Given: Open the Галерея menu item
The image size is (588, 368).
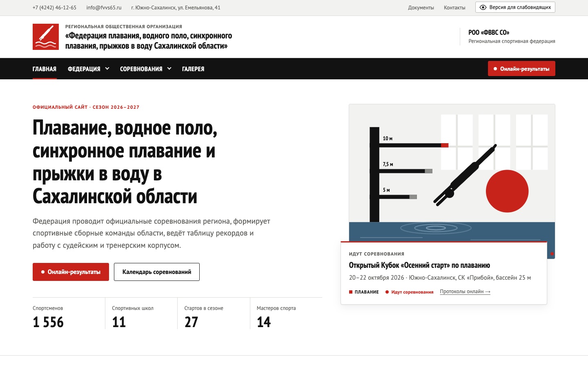Looking at the screenshot, I should pyautogui.click(x=193, y=69).
